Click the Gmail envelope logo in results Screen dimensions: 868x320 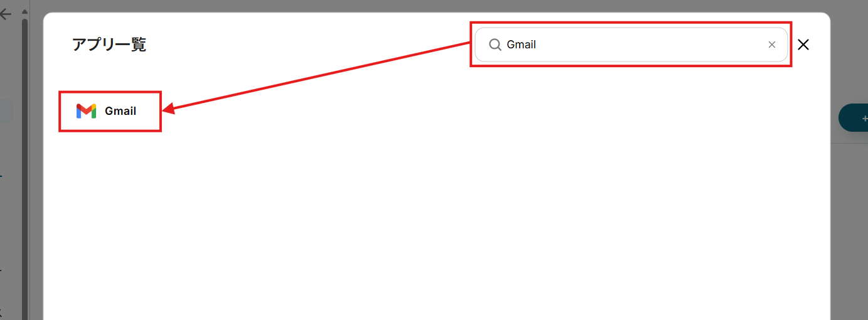(x=86, y=111)
